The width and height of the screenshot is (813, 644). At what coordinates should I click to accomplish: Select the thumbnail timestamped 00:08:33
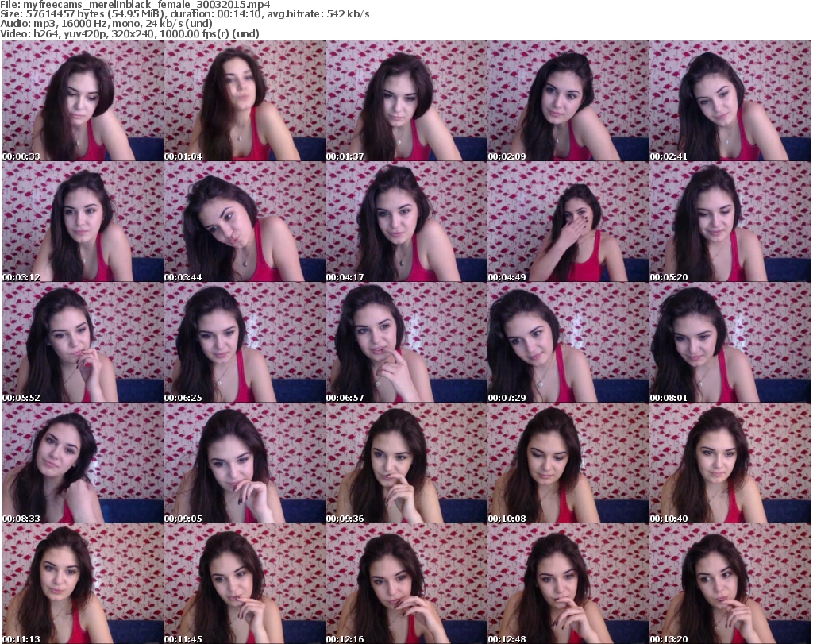point(83,463)
